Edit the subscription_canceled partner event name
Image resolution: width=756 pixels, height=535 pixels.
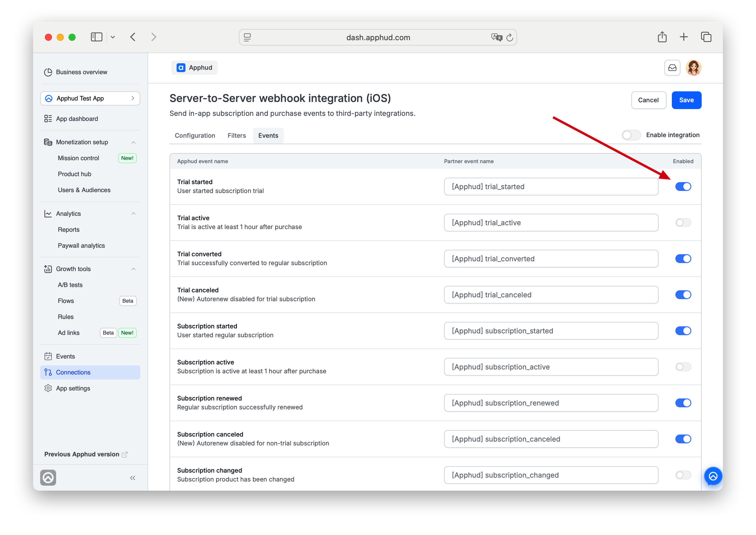[551, 439]
